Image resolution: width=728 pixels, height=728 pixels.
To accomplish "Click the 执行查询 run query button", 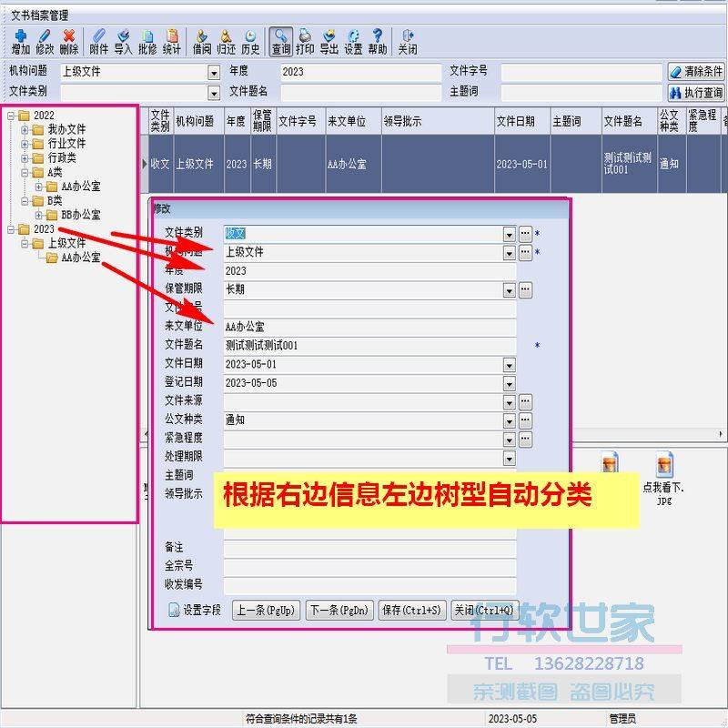I will (696, 93).
